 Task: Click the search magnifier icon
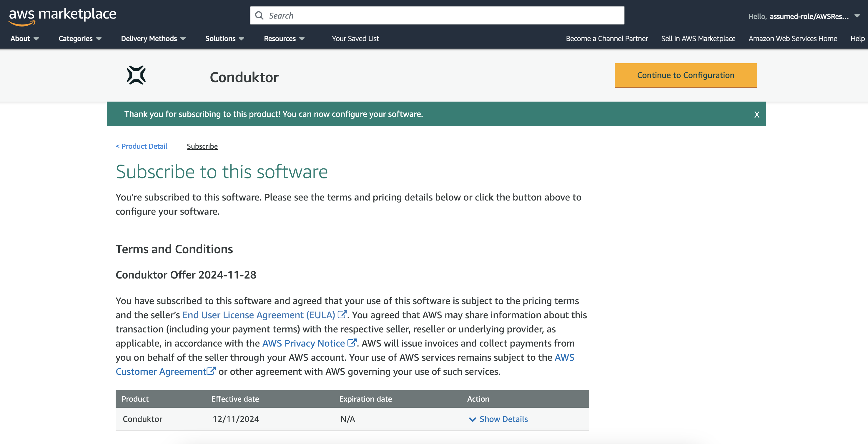(259, 16)
